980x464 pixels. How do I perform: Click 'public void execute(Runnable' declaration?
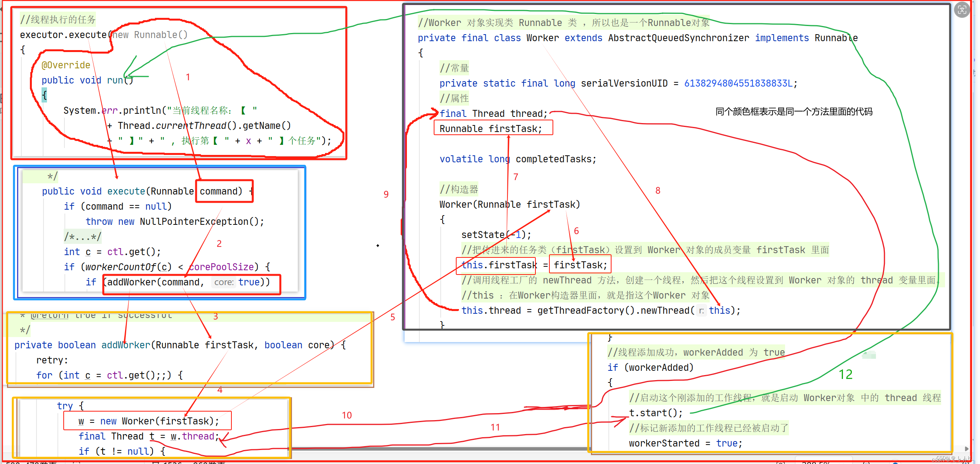118,191
